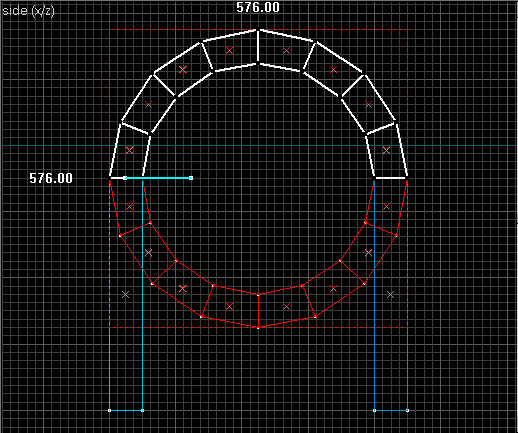Select the gray X center of the left blue pillar

click(125, 294)
